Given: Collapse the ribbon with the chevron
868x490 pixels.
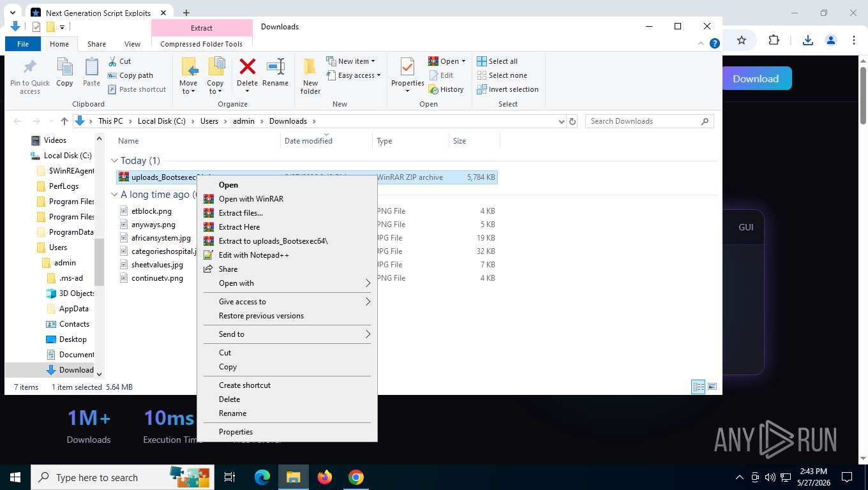Looking at the screenshot, I should pos(701,43).
